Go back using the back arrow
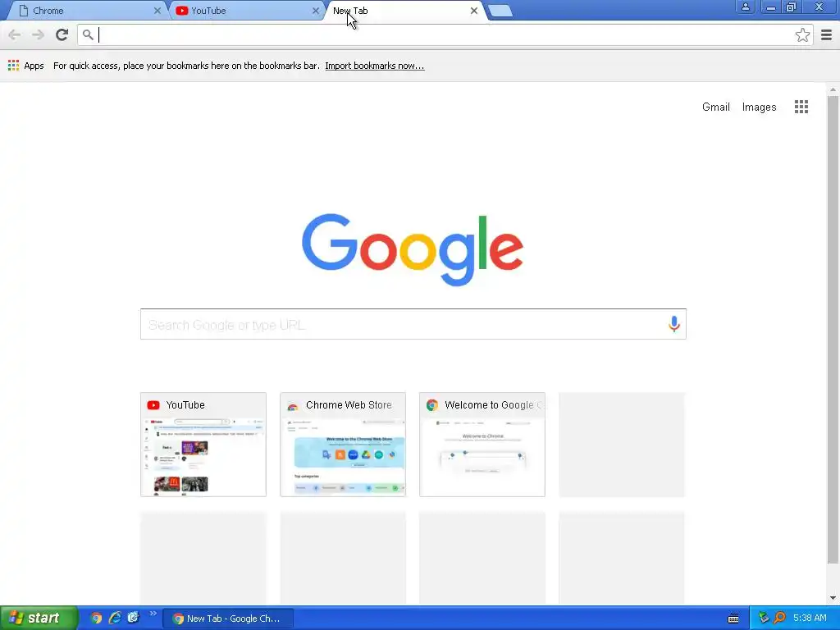840x630 pixels. (x=15, y=34)
